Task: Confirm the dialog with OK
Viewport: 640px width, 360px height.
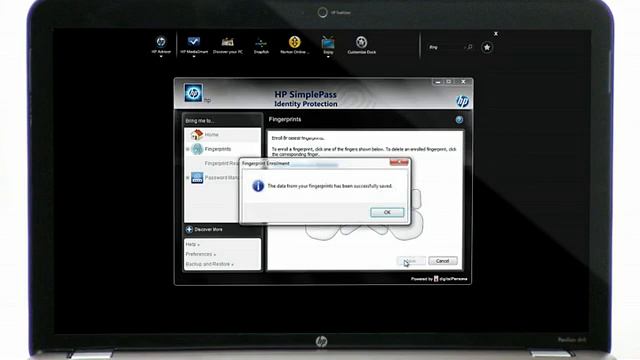Action: [387, 212]
